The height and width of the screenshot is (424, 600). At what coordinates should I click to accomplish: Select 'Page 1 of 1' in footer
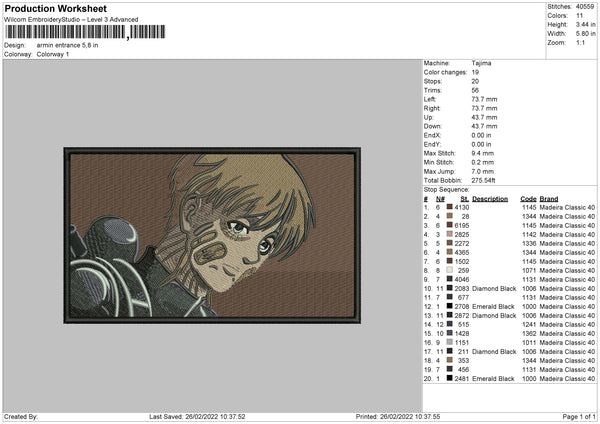tap(579, 417)
